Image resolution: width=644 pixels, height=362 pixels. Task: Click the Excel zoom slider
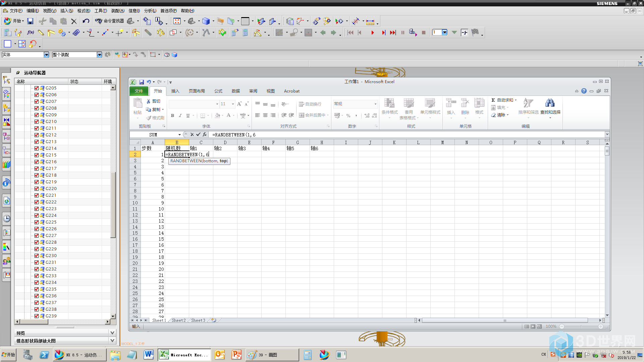pyautogui.click(x=581, y=326)
